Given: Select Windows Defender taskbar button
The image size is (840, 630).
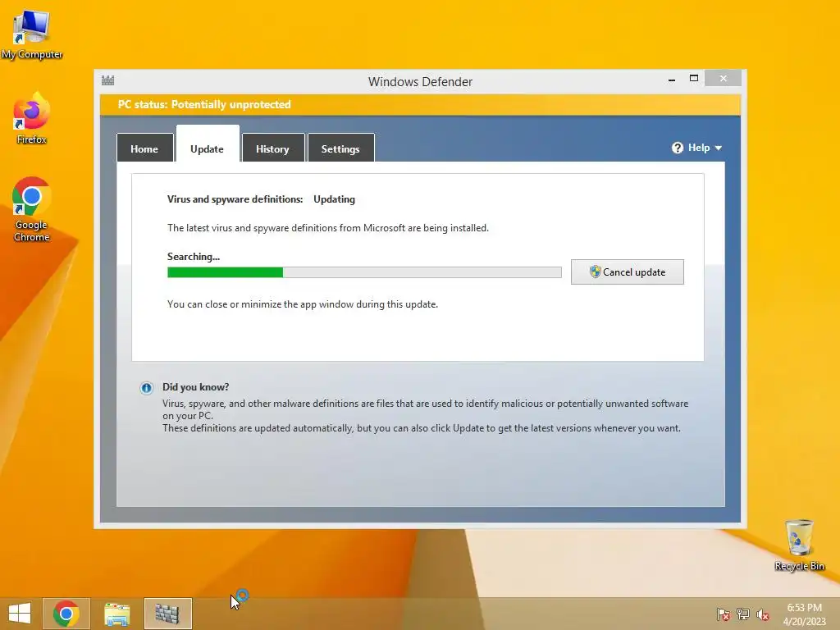Looking at the screenshot, I should pyautogui.click(x=167, y=614).
